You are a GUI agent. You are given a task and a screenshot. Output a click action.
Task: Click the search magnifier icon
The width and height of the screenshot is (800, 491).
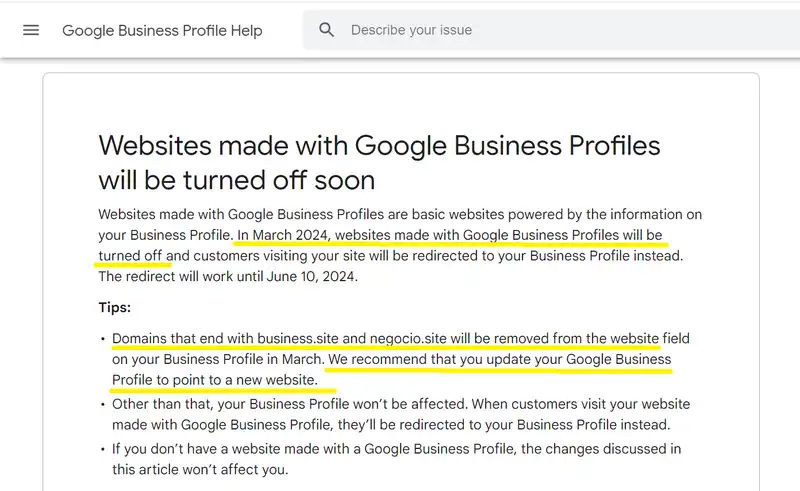(x=326, y=30)
